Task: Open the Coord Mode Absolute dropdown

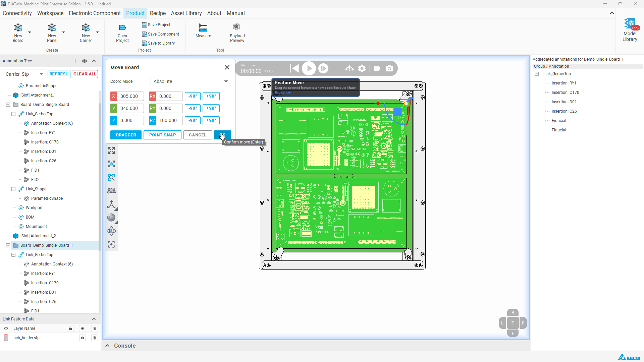Action: (191, 81)
